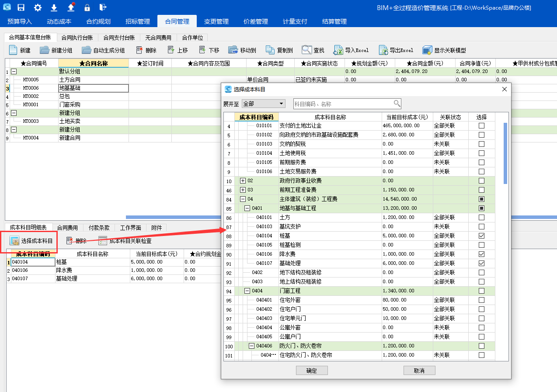Collapse the 0404 门窗工程 node
557x392 pixels.
(x=247, y=291)
